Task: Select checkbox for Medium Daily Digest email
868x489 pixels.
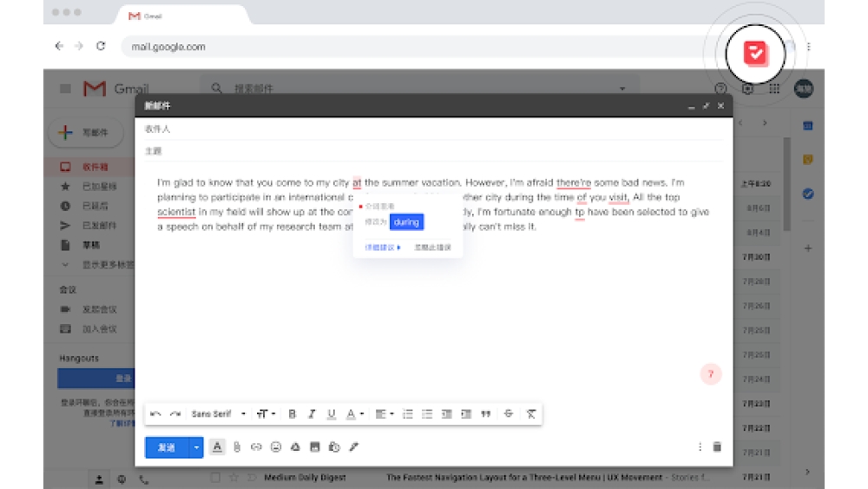Action: click(215, 477)
